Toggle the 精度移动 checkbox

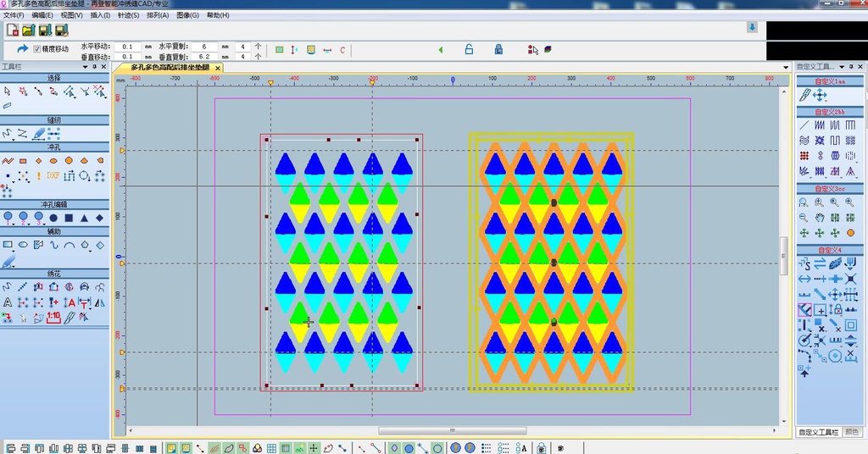(x=36, y=49)
